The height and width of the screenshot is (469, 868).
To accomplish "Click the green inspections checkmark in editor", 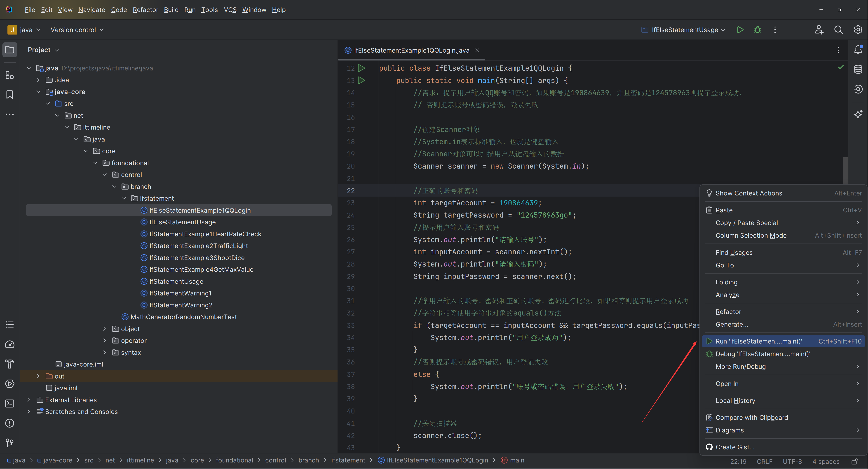I will [x=841, y=67].
